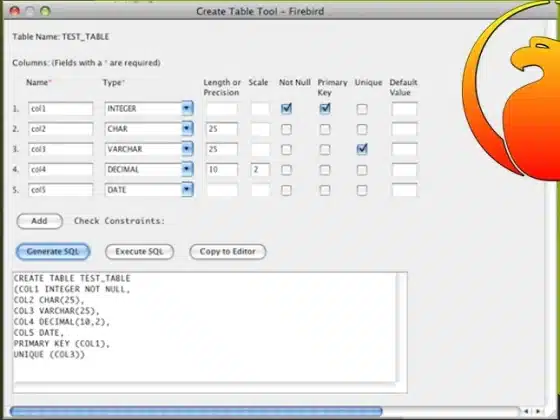Viewport: 560px width, 420px height.
Task: Click 'UNIQUE (COL3))' SQL line
Action: (x=49, y=355)
